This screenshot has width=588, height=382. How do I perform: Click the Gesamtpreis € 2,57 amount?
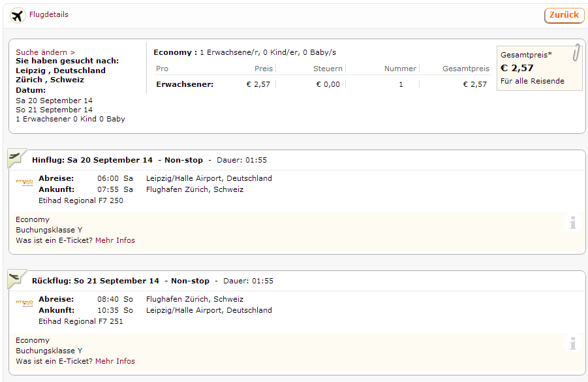click(517, 68)
